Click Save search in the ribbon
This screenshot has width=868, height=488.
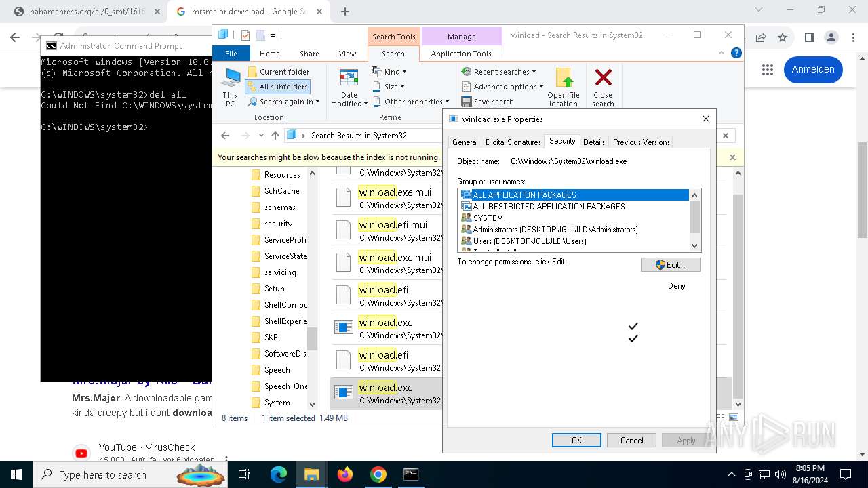coord(488,102)
